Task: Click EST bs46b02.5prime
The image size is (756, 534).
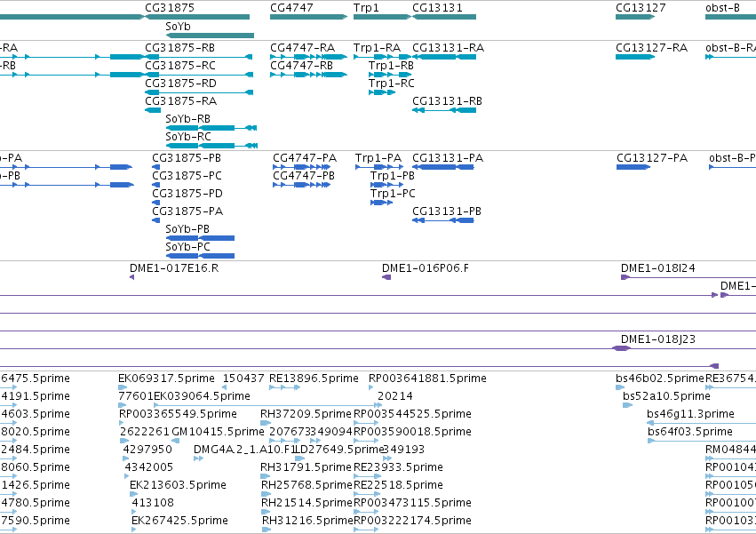Action: coord(620,387)
